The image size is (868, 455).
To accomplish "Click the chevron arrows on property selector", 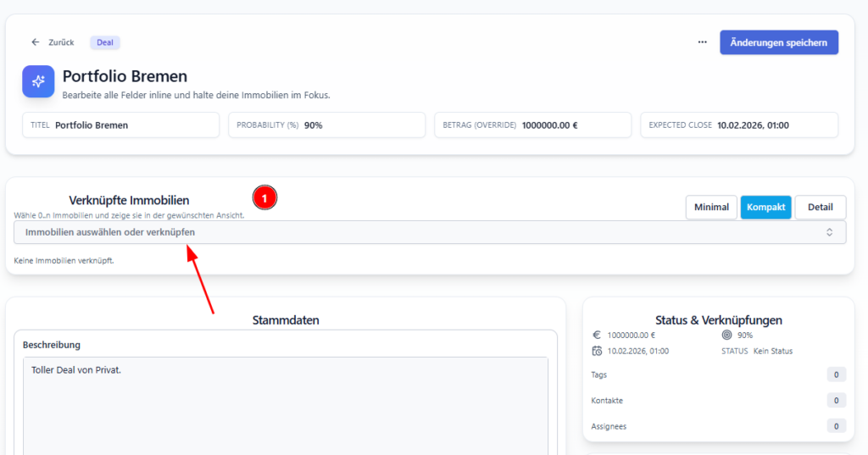I will (829, 232).
